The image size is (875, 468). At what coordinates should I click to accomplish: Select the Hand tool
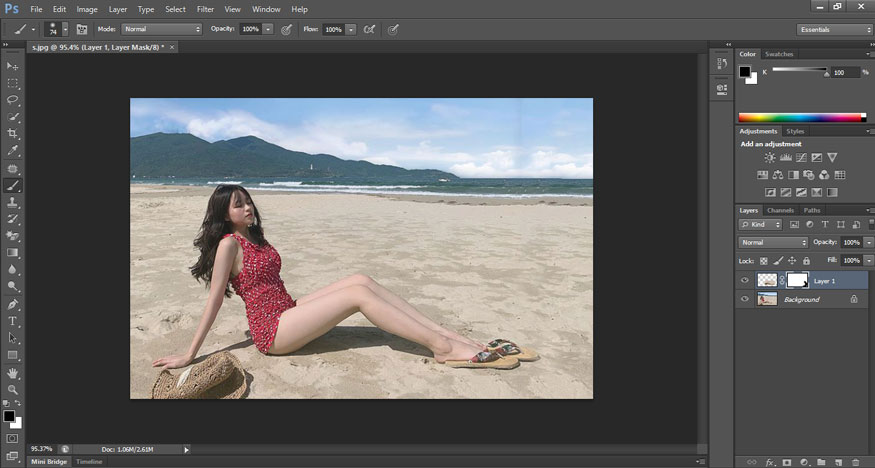tap(13, 373)
